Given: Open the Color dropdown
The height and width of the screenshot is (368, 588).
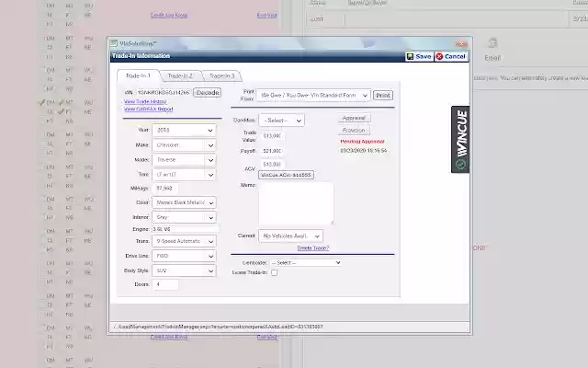Looking at the screenshot, I should pyautogui.click(x=184, y=202).
